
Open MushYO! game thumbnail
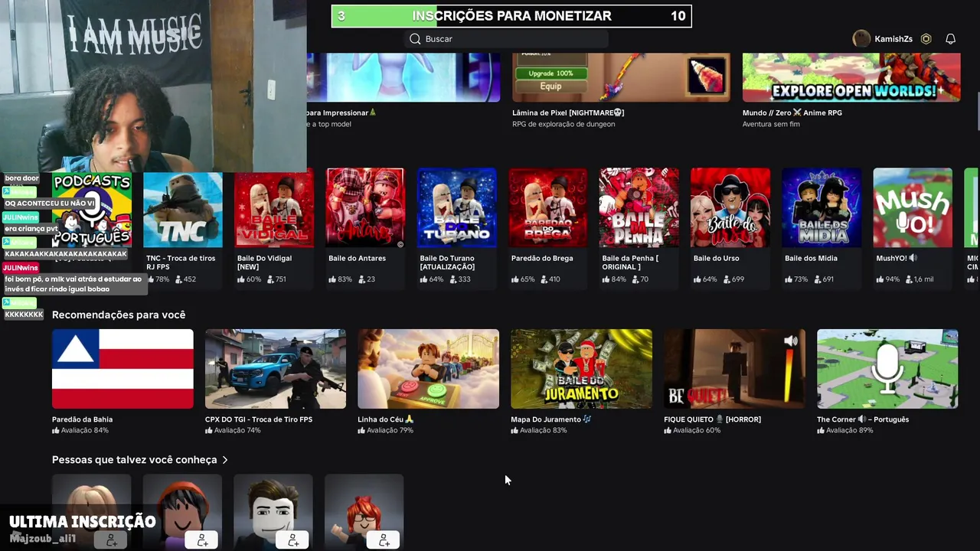tap(913, 208)
